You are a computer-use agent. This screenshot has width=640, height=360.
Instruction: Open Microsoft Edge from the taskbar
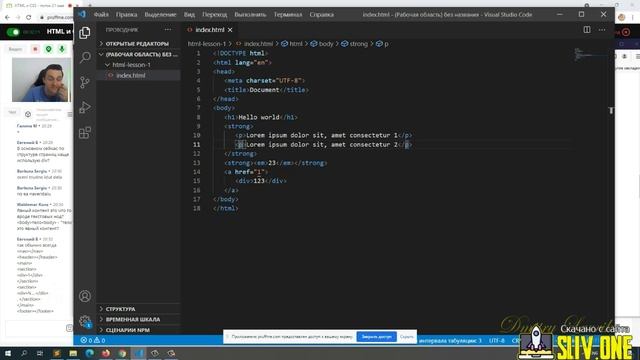point(89,353)
